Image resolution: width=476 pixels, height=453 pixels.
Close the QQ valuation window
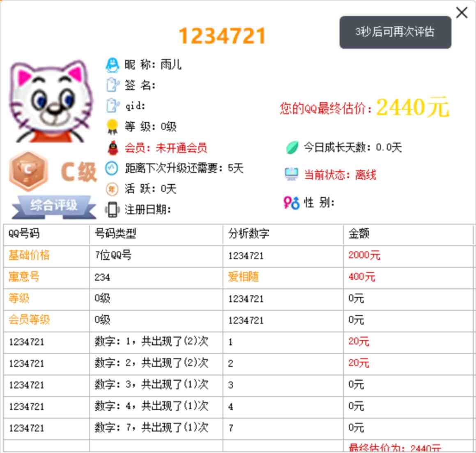coord(462,13)
